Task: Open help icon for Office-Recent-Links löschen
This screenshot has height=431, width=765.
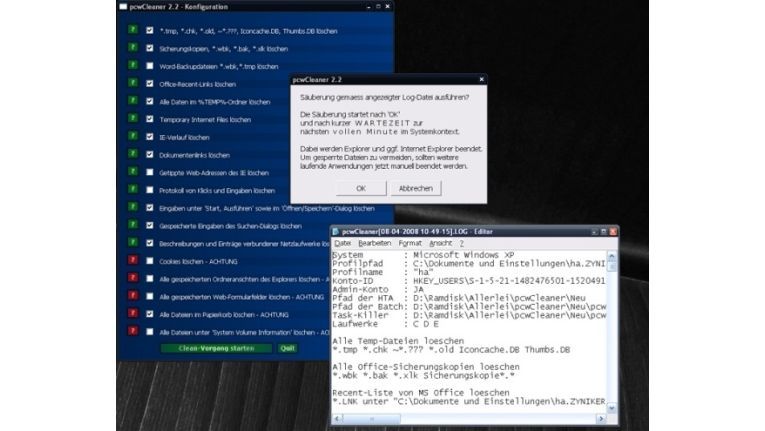Action: pos(132,83)
